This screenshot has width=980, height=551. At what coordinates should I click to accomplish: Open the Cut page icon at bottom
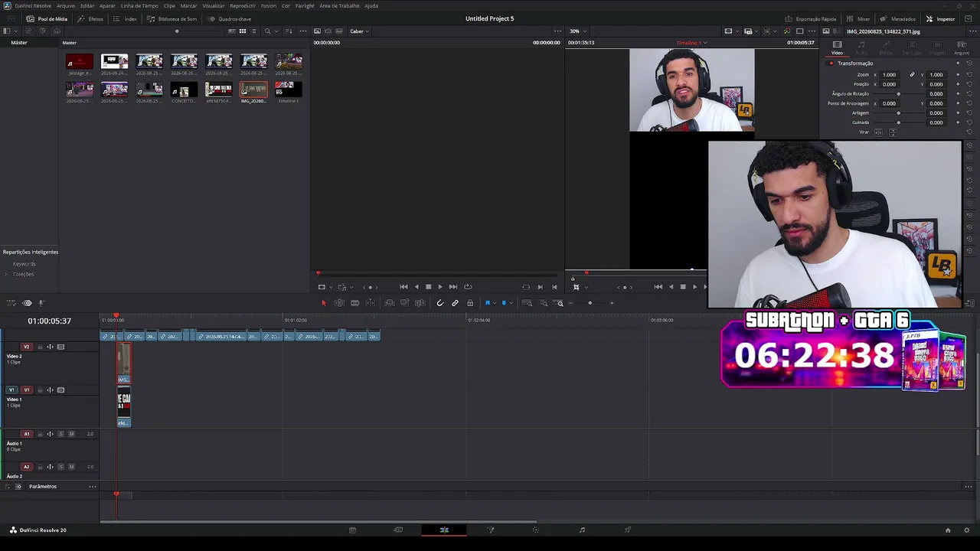[398, 530]
